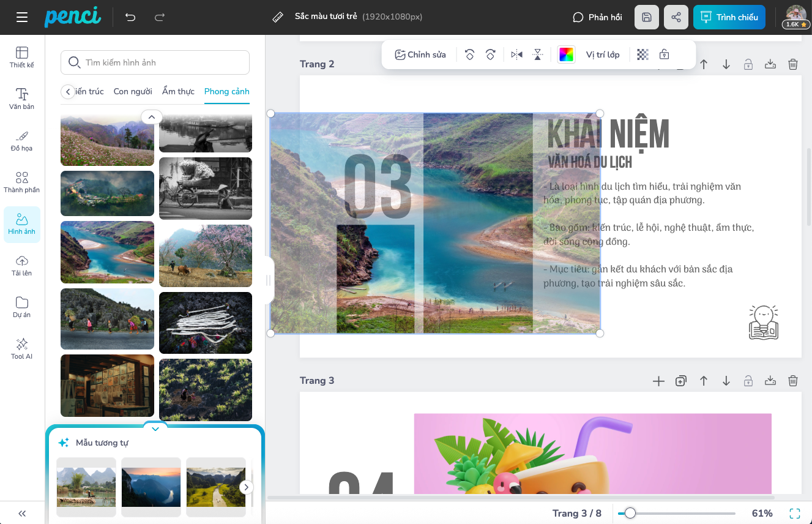Toggle lock for selected image in floating toolbar
The width and height of the screenshot is (812, 524).
664,54
